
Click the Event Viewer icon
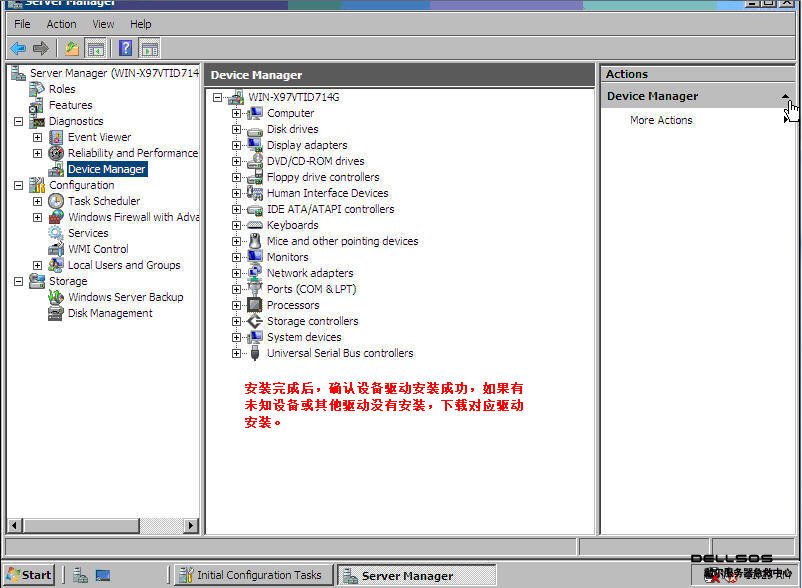(x=56, y=137)
